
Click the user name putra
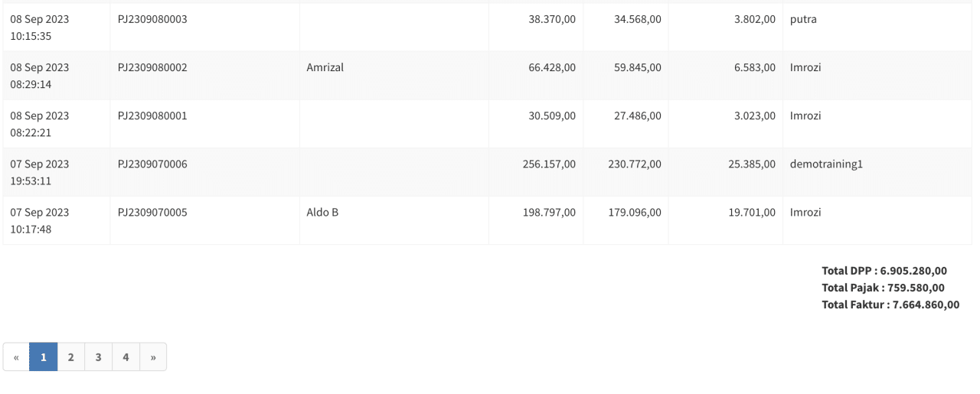click(x=803, y=19)
